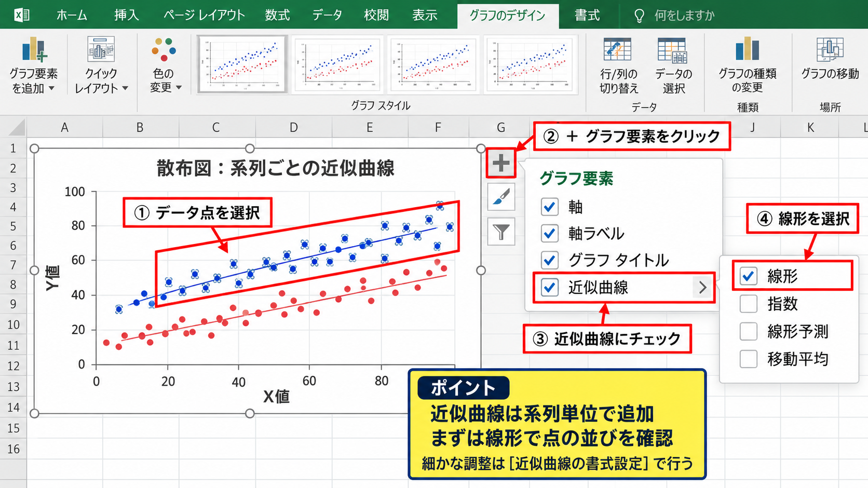Screen dimensions: 868x488
Task: Click chart title 散布図：系列ごとの近似曲線
Action: pyautogui.click(x=276, y=168)
